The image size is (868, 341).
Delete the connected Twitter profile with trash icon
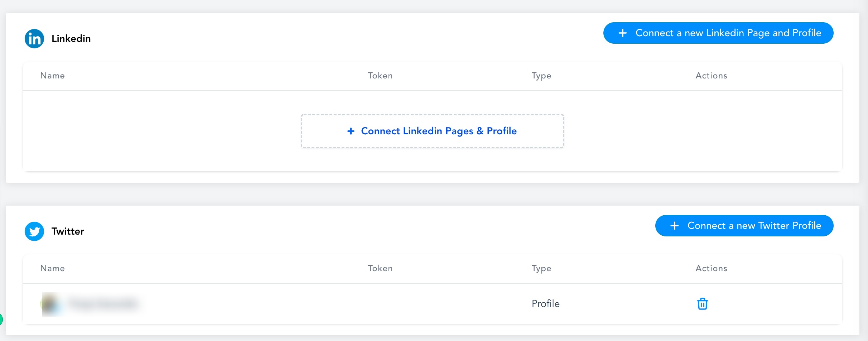pos(702,304)
